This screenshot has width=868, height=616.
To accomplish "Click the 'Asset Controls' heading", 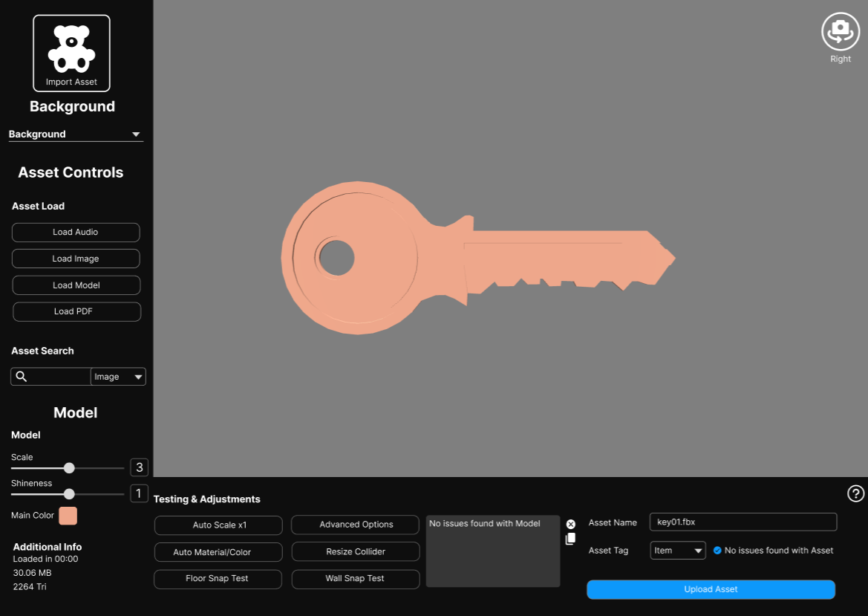I will tap(71, 172).
